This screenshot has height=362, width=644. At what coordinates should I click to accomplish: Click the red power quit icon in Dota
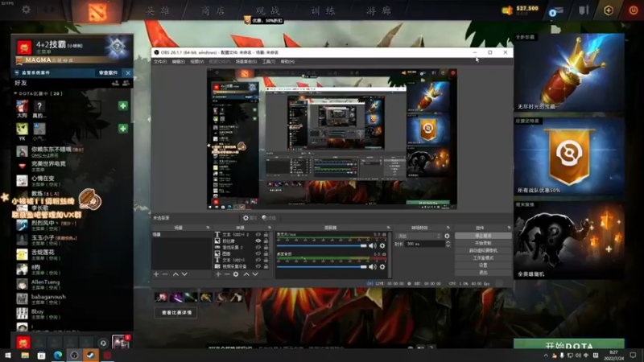pyautogui.click(x=634, y=10)
